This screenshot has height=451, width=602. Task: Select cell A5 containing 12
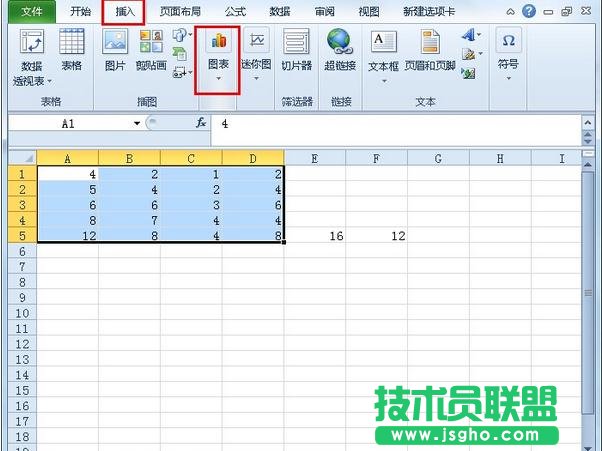point(68,235)
